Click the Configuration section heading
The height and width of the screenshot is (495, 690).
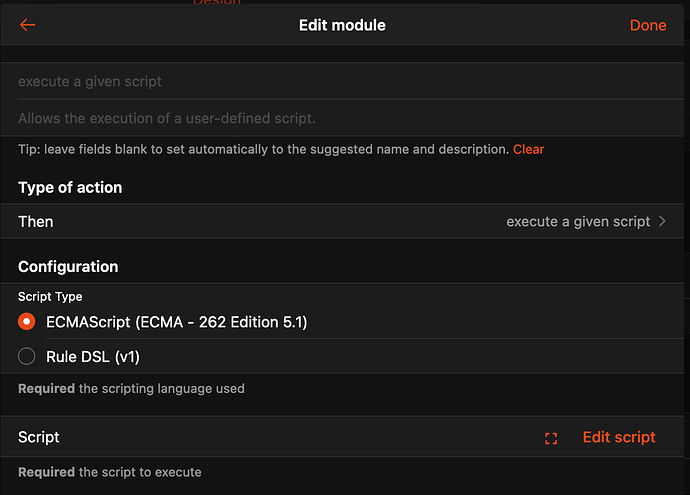[68, 267]
